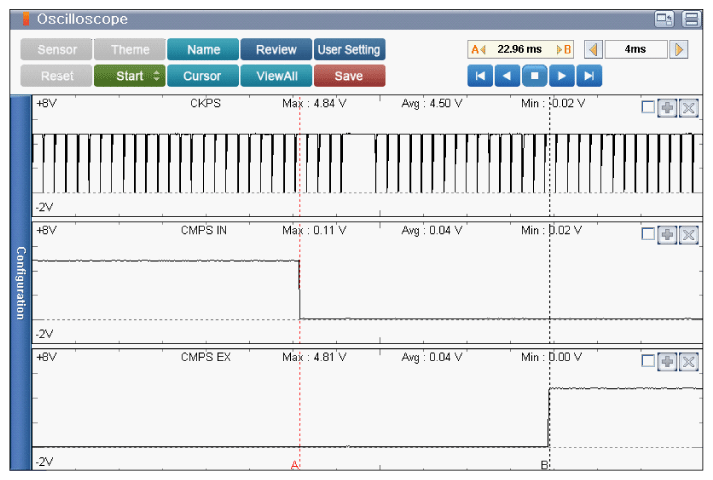Image resolution: width=713 pixels, height=480 pixels.
Task: Toggle the CMPS IN channel checkbox
Action: click(x=647, y=234)
